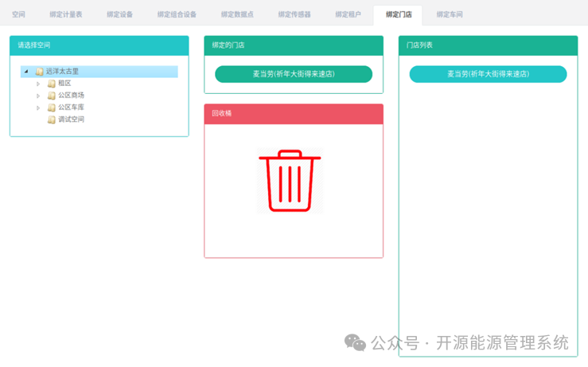Screen dimensions: 588x367
Task: Go to the 绑定传感器 tab
Action: (x=294, y=14)
